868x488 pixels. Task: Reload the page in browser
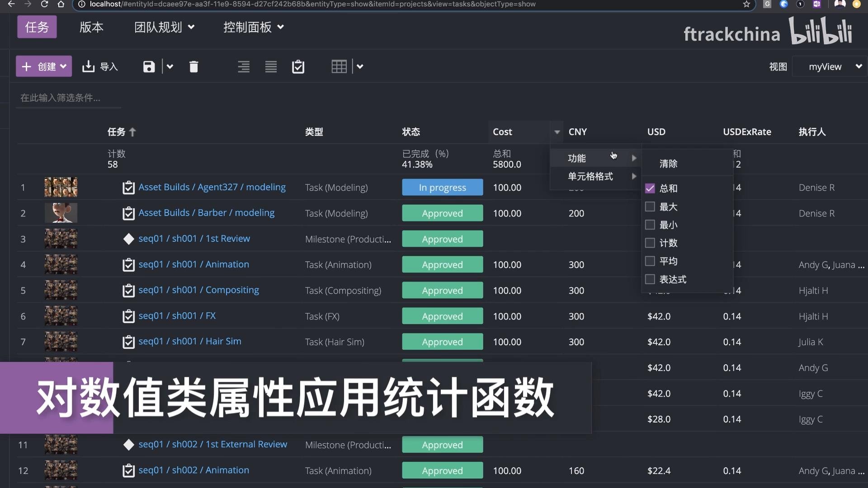pyautogui.click(x=44, y=4)
